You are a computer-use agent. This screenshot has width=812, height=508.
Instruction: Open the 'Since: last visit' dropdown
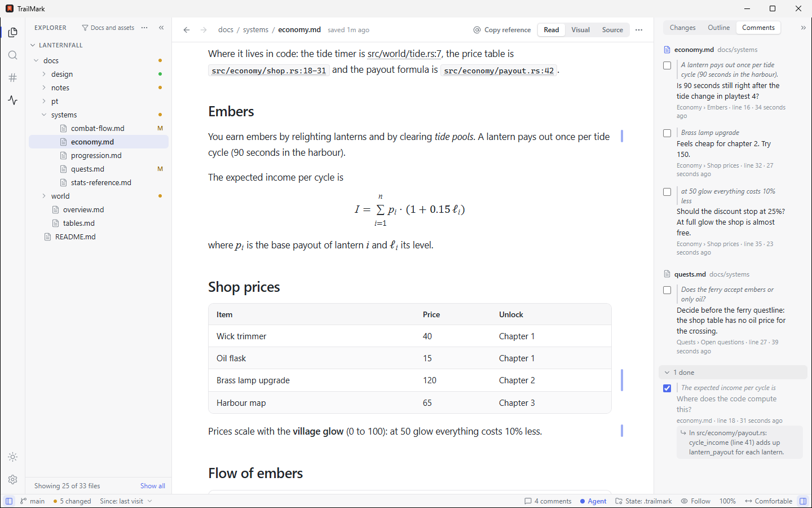(x=126, y=501)
